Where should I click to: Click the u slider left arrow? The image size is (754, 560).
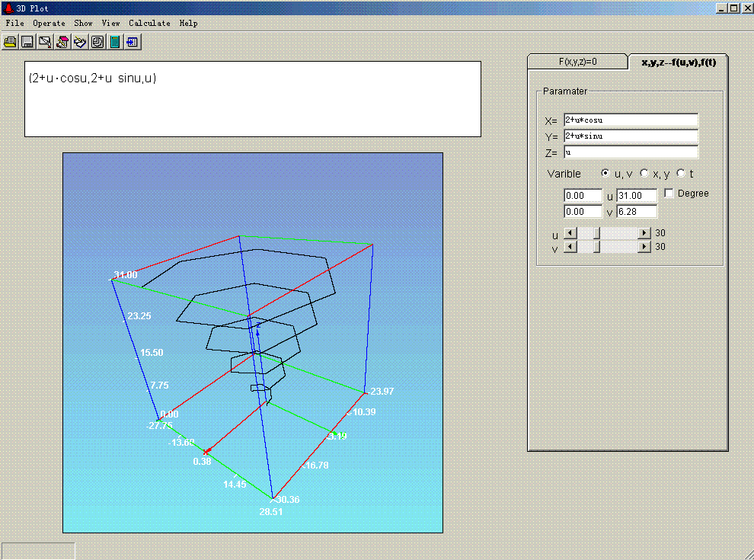click(570, 233)
